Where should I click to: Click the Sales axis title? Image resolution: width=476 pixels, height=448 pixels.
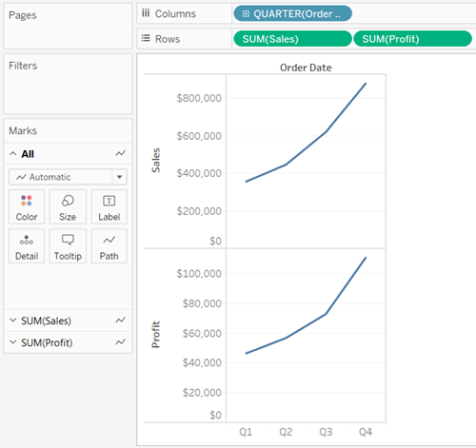tap(156, 161)
